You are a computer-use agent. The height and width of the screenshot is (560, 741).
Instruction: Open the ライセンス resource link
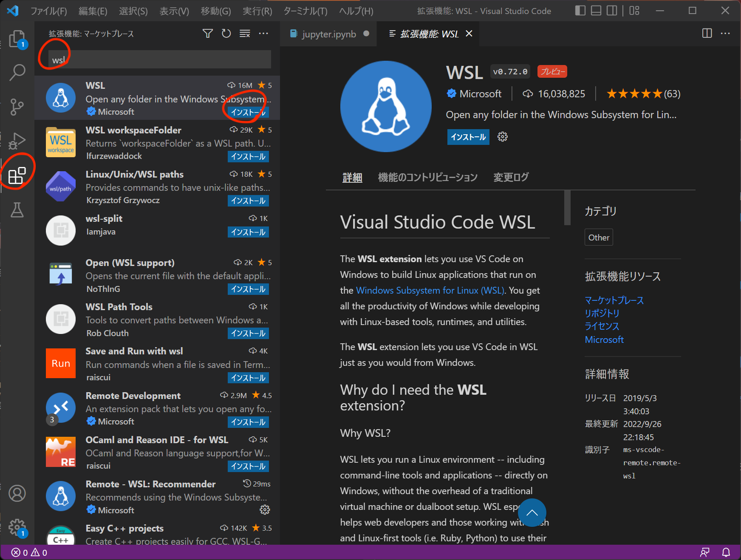[602, 326]
